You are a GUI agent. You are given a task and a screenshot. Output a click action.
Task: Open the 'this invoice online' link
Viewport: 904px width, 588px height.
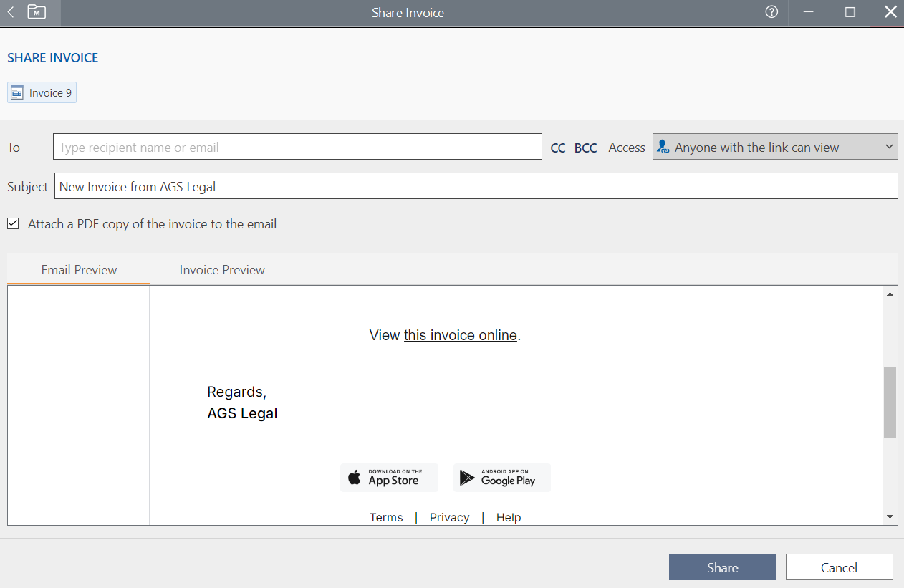click(460, 335)
